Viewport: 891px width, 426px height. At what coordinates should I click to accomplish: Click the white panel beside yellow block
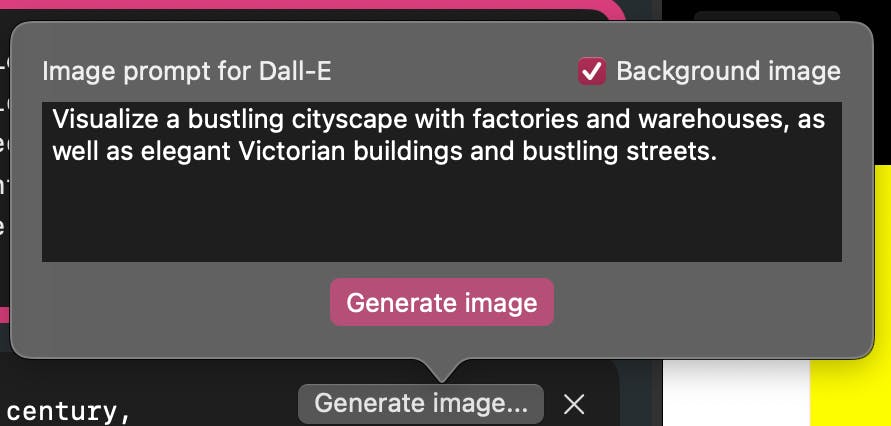click(x=736, y=392)
